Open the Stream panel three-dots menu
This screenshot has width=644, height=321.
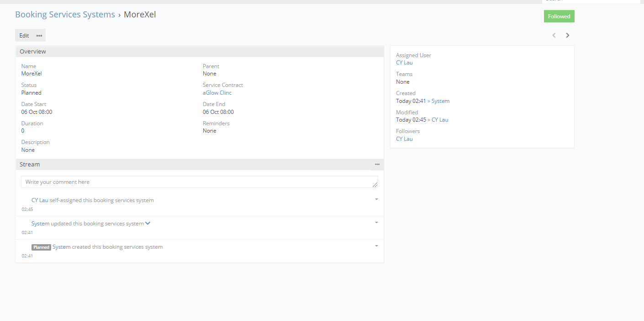(x=377, y=164)
